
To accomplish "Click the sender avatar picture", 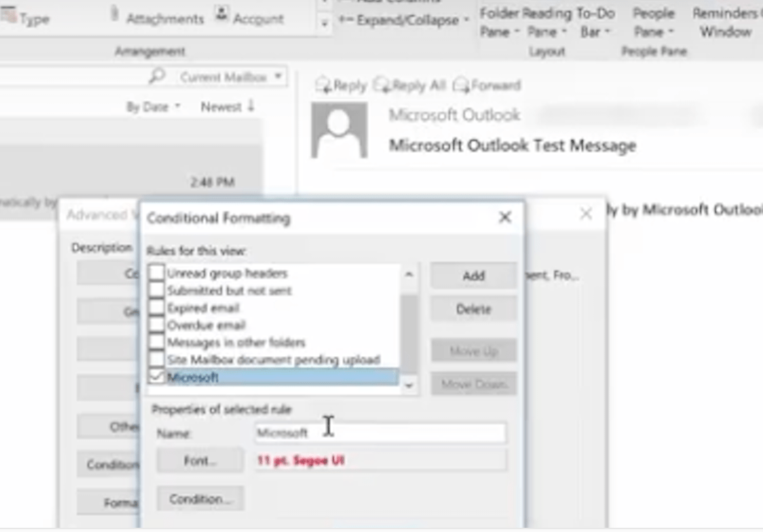I will click(339, 130).
